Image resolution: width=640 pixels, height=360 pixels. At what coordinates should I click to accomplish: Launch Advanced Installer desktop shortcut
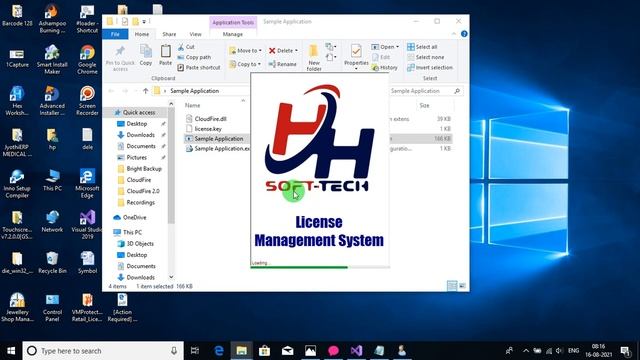pos(52,101)
